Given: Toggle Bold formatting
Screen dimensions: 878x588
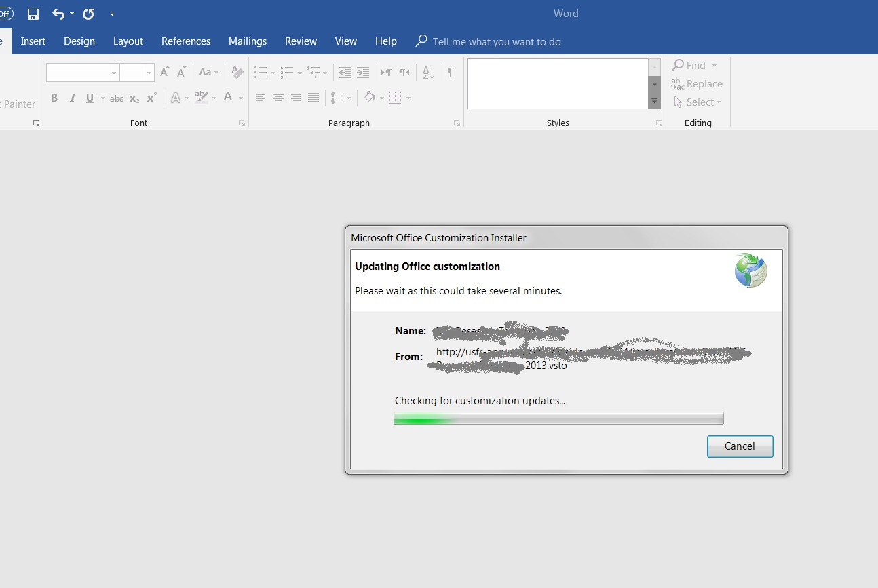Looking at the screenshot, I should point(54,98).
